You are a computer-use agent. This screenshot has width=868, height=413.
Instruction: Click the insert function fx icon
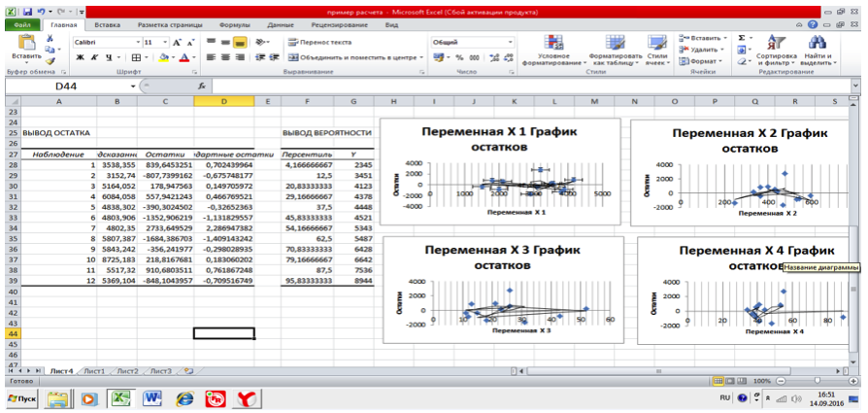coord(202,86)
